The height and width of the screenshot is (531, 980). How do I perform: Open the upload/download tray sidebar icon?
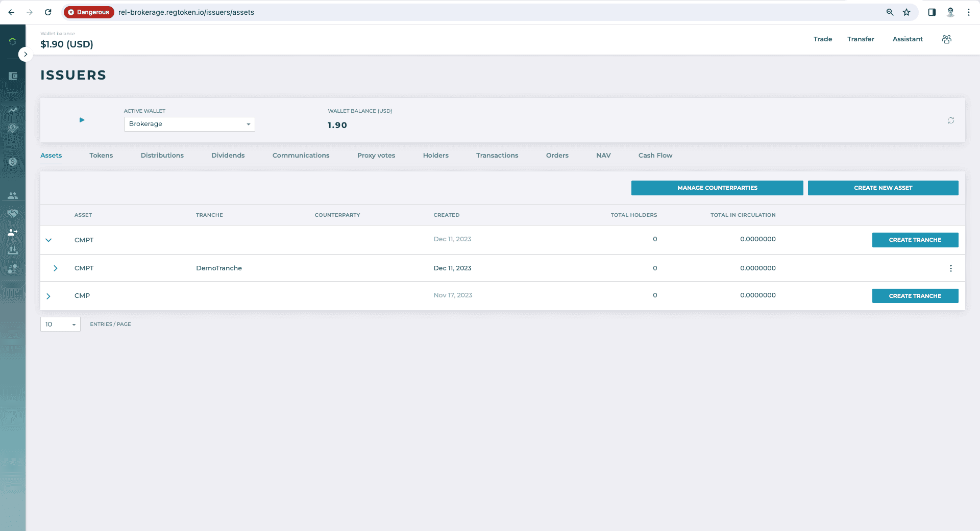coord(13,250)
